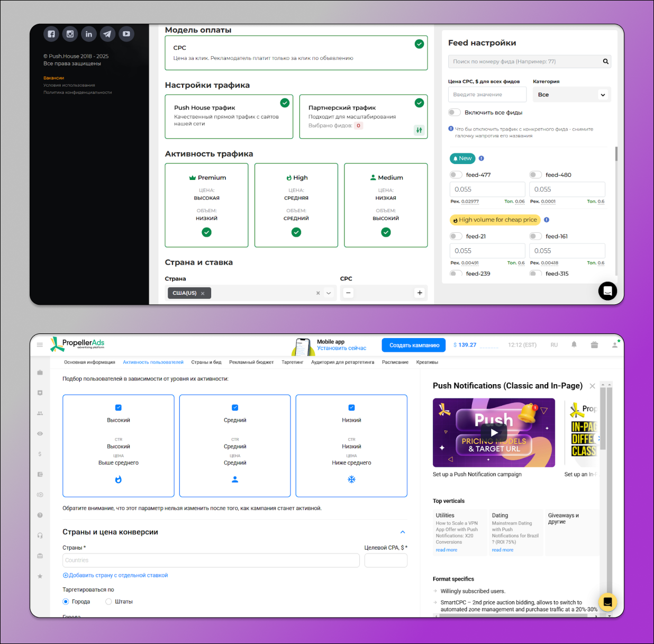
Task: Uncheck the Высокий activity checkbox
Action: pyautogui.click(x=119, y=407)
